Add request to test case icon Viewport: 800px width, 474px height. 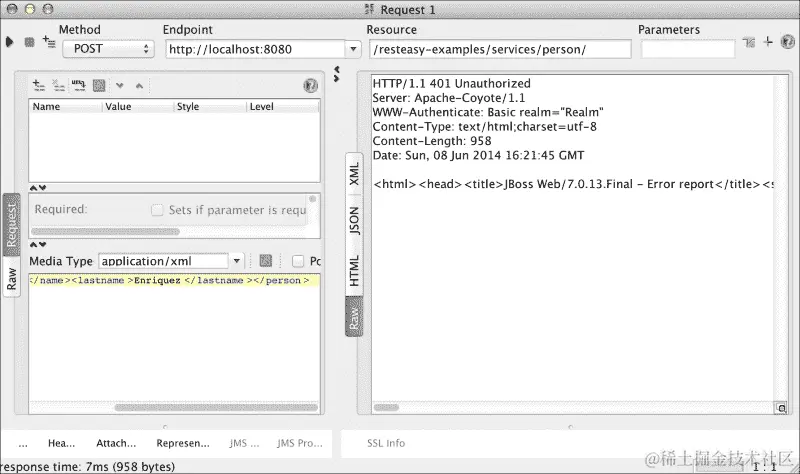[49, 41]
